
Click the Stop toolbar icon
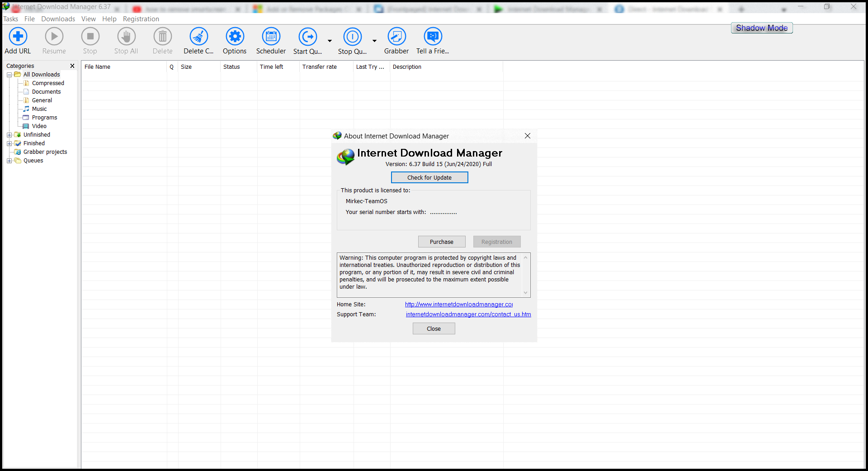point(90,37)
